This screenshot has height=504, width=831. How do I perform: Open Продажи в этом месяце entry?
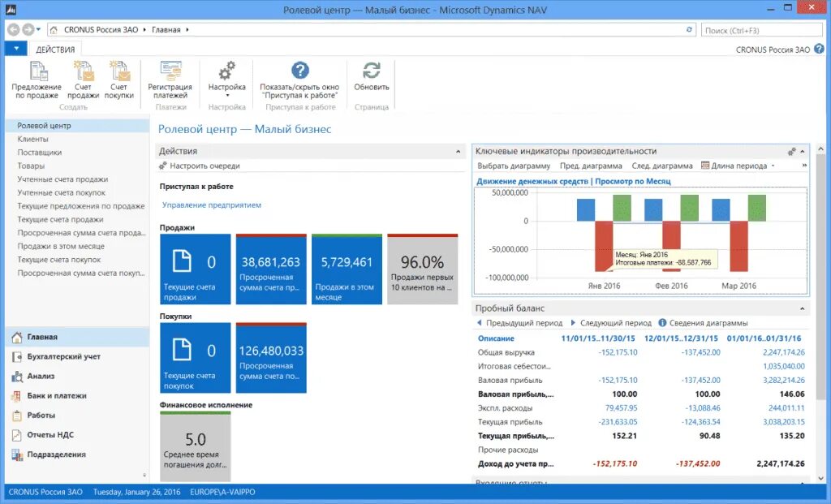point(61,246)
